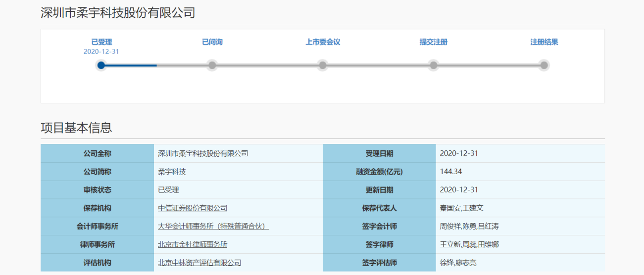Click the 已受理 progress stage dot

(101, 65)
